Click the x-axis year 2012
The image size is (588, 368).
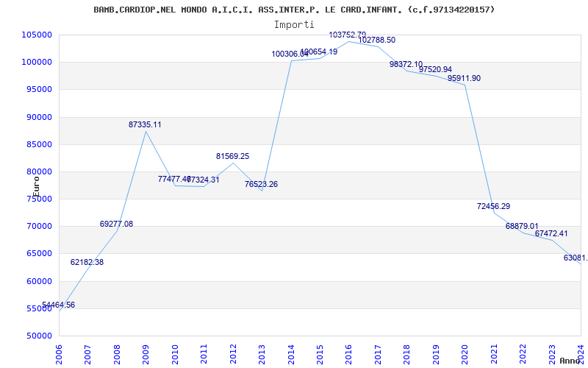(x=233, y=354)
